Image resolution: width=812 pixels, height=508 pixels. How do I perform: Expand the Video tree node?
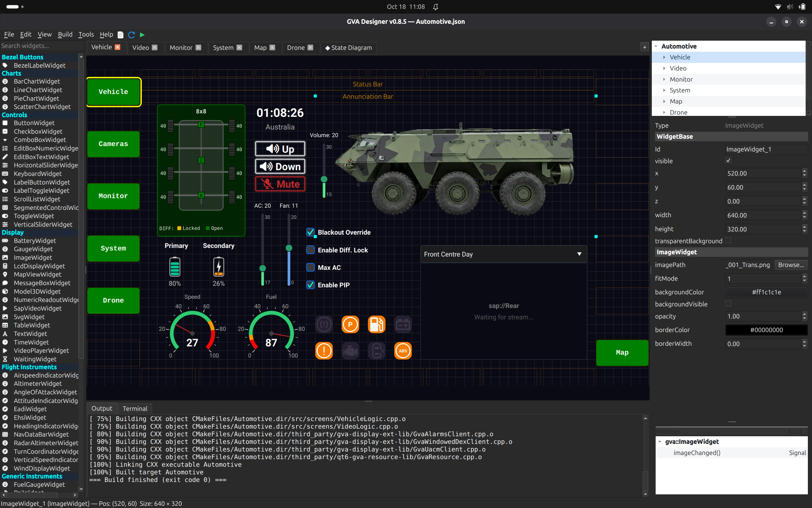coord(665,69)
